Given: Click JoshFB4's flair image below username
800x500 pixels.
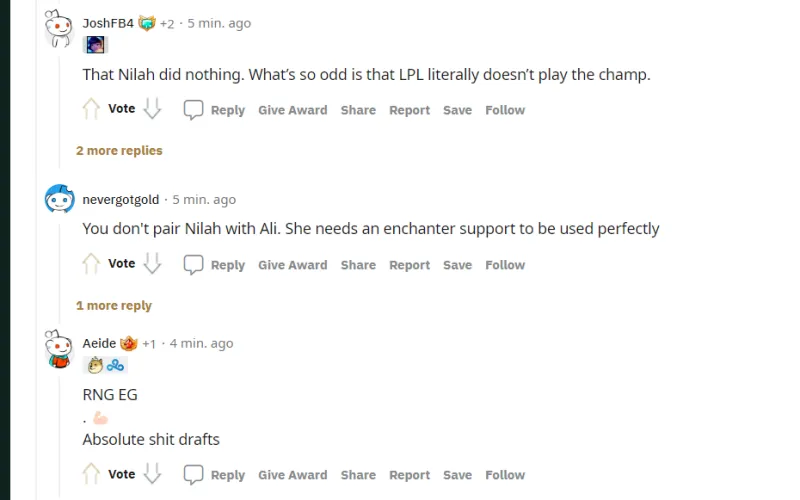Looking at the screenshot, I should point(95,45).
